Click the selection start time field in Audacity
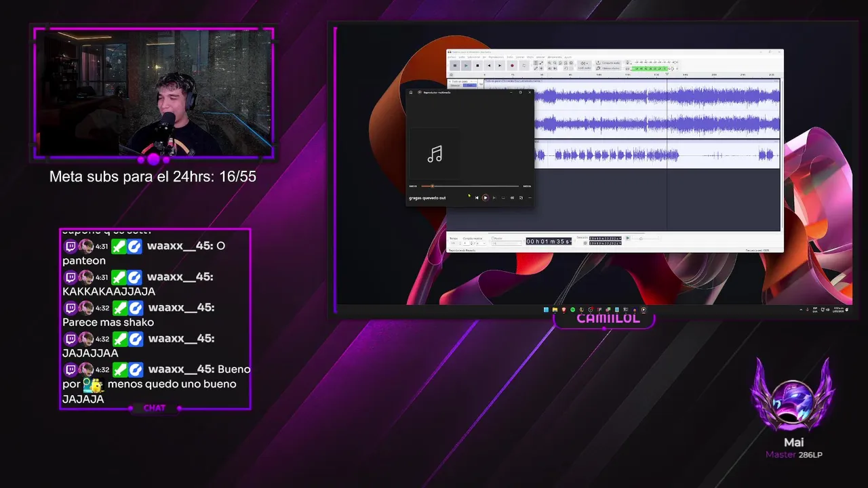Viewport: 868px width, 488px height. (605, 238)
